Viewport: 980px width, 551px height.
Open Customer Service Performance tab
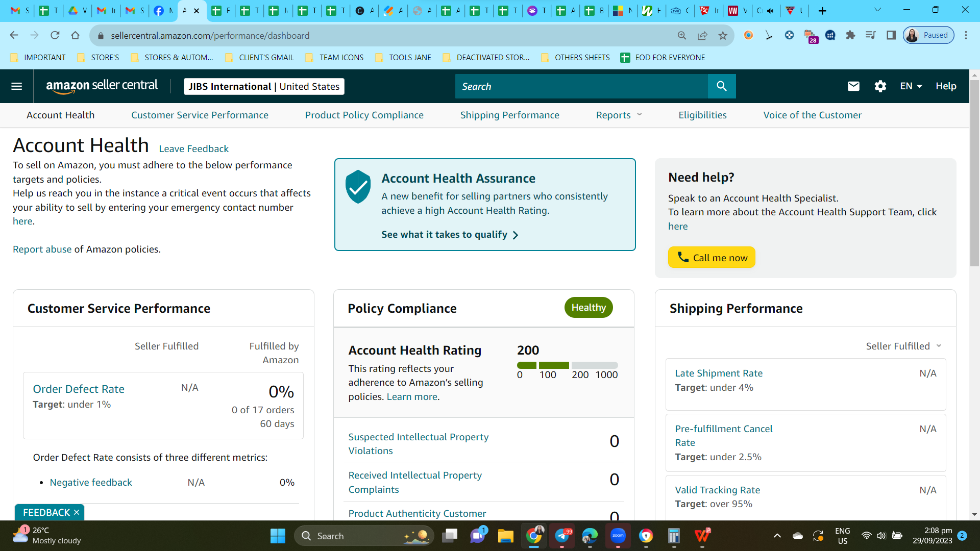click(200, 115)
